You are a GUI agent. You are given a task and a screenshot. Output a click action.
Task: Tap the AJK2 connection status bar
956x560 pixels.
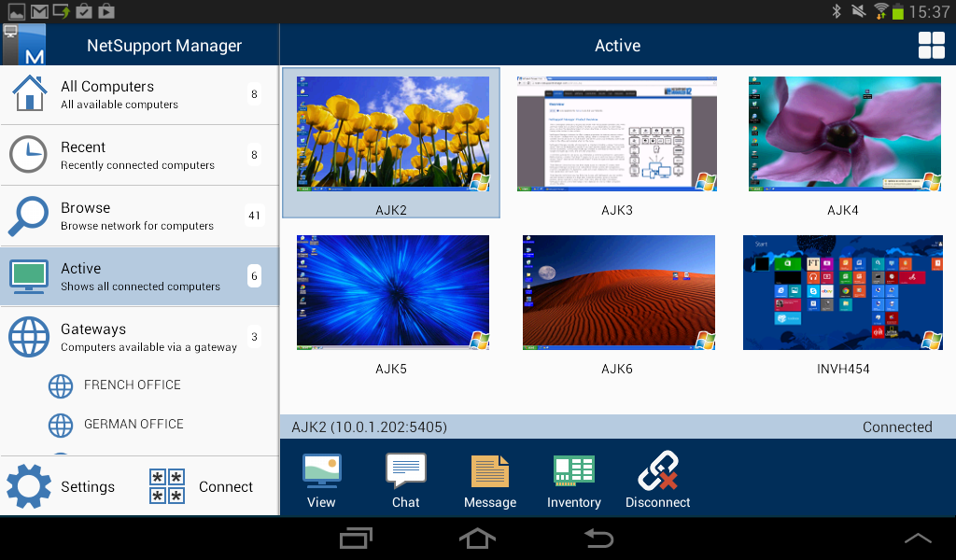[x=618, y=427]
